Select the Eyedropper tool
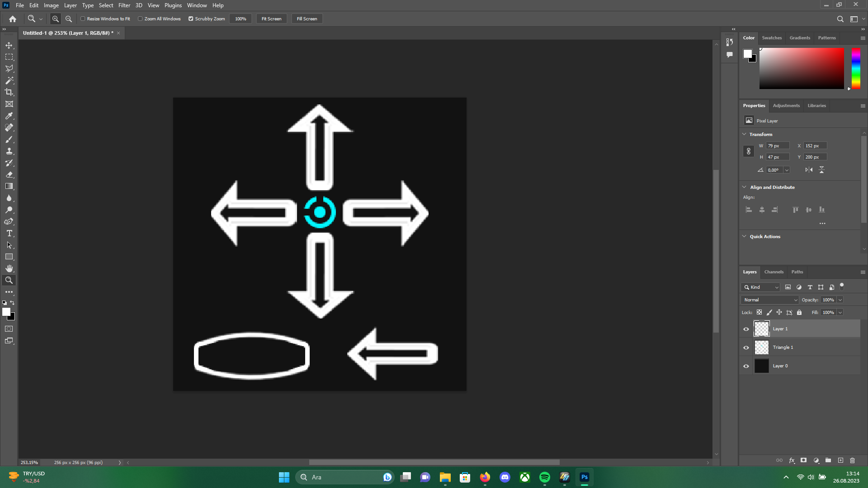 (9, 116)
